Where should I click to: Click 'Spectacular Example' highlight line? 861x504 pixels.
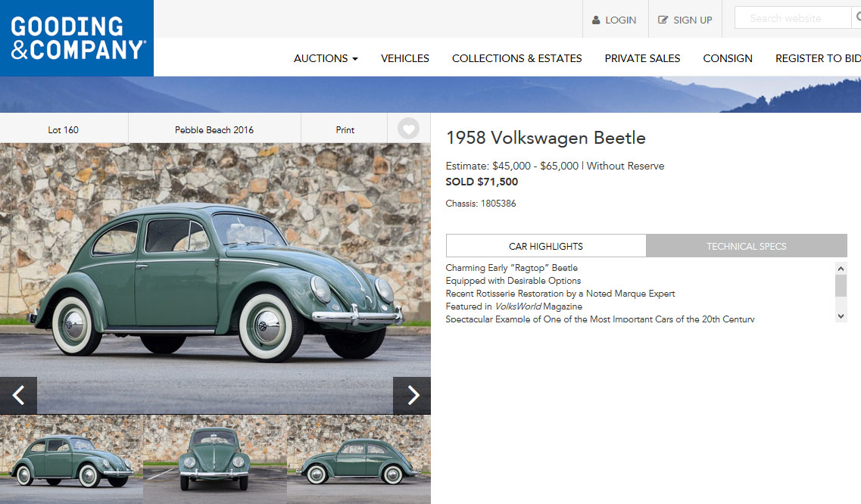pyautogui.click(x=601, y=319)
